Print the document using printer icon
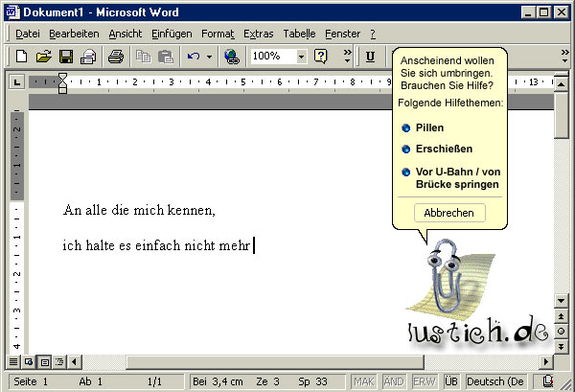 click(116, 57)
